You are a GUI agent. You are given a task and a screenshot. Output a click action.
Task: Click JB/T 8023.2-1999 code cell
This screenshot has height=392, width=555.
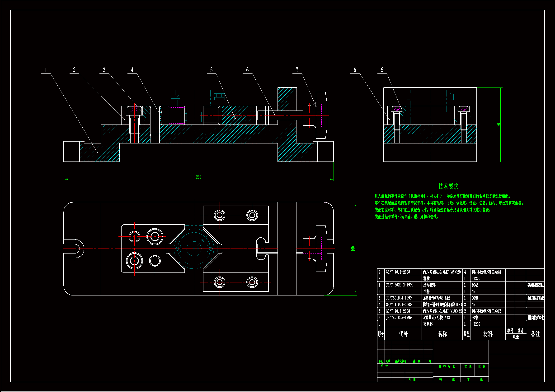tap(400, 285)
